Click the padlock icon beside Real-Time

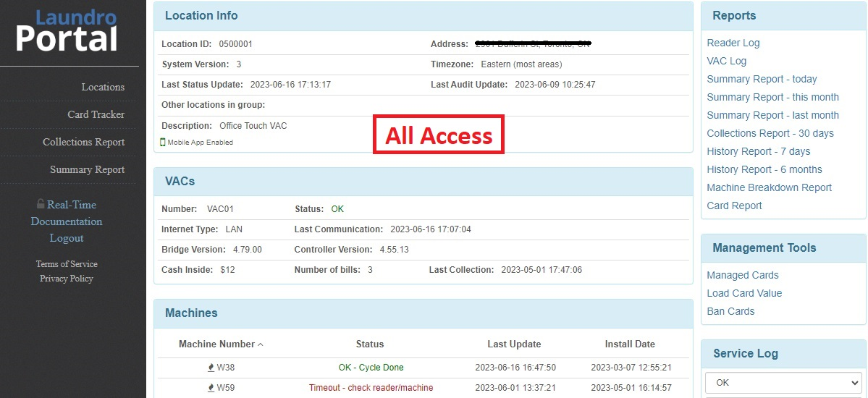[x=41, y=204]
